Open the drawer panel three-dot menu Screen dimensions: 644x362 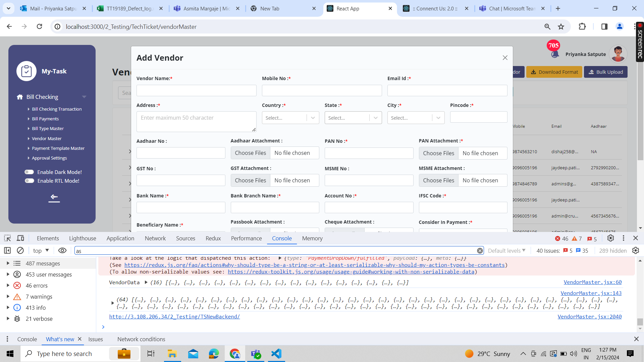(x=7, y=339)
